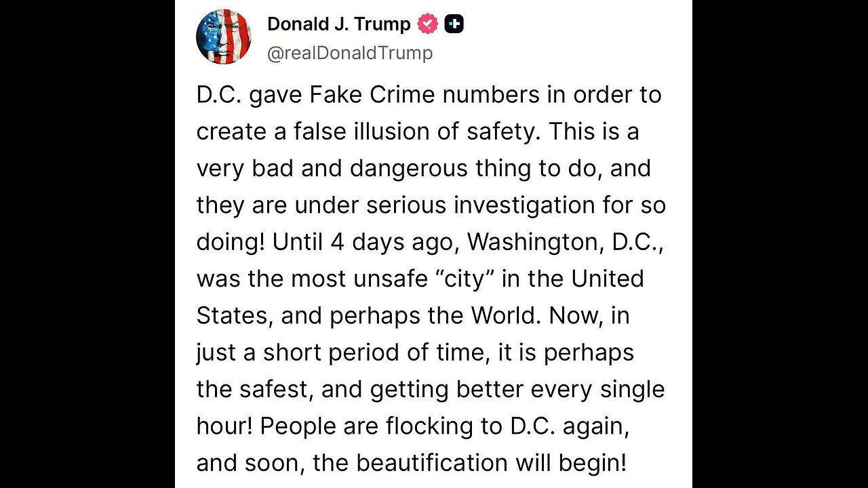Open the flag-themed profile avatar
Screen dimensions: 868x488
point(224,37)
